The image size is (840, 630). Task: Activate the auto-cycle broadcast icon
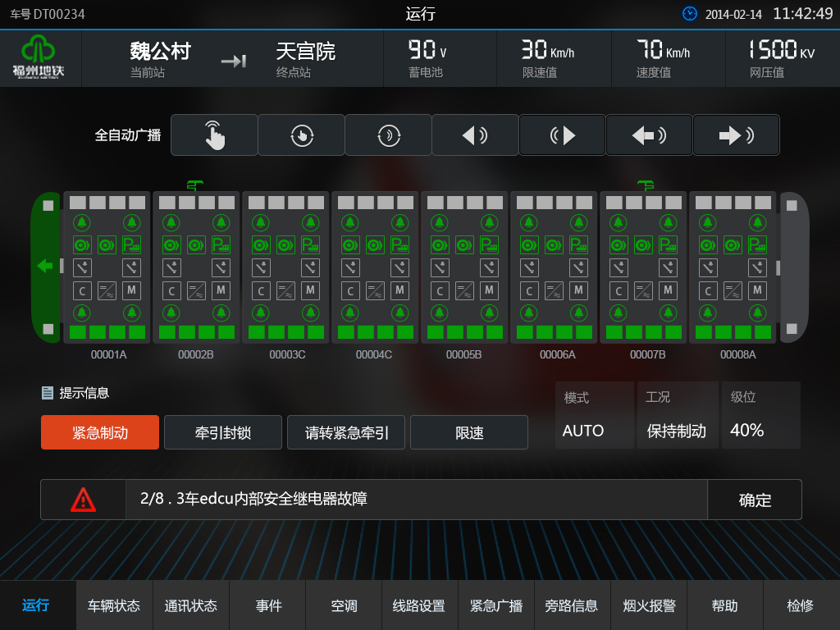[301, 135]
